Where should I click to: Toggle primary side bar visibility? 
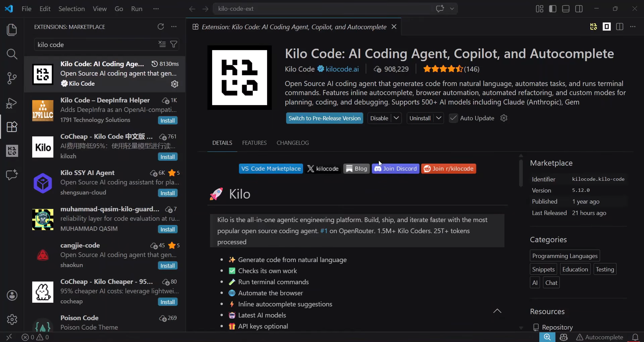click(x=553, y=9)
